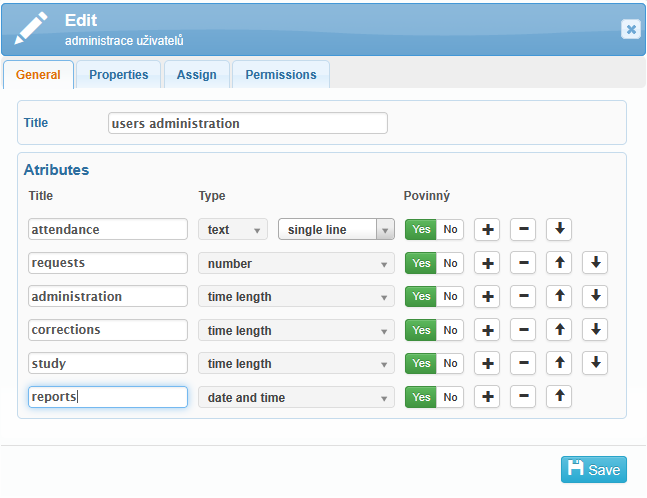Set reports required toggle to Yes
Image resolution: width=647 pixels, height=498 pixels.
click(421, 397)
